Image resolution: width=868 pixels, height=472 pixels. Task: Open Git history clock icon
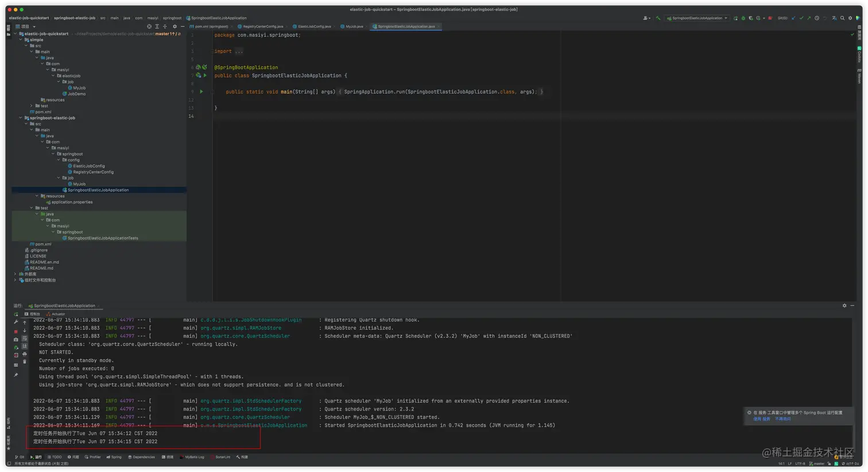[x=817, y=18]
